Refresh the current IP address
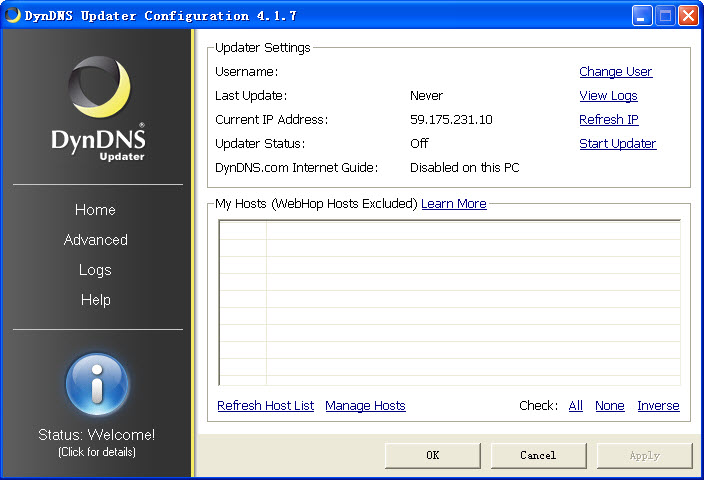This screenshot has width=704, height=480. (608, 120)
